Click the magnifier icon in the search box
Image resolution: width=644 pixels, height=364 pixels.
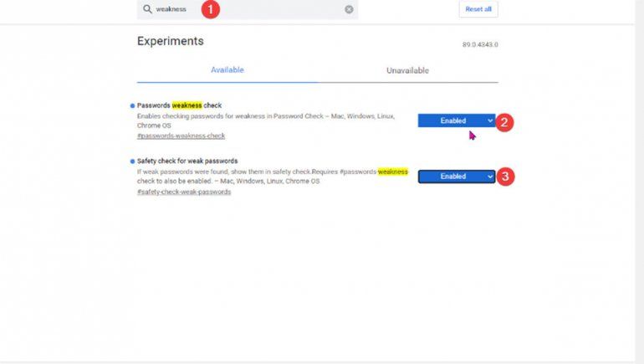pos(147,9)
